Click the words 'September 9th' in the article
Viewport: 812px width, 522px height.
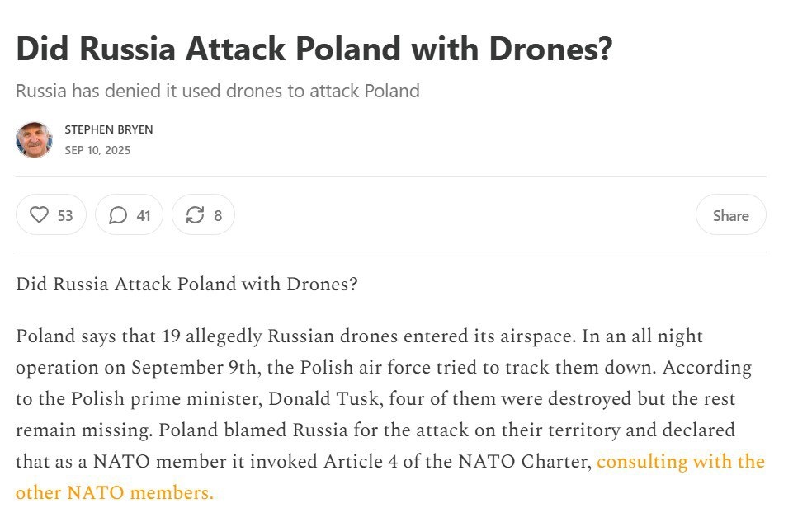(194, 367)
